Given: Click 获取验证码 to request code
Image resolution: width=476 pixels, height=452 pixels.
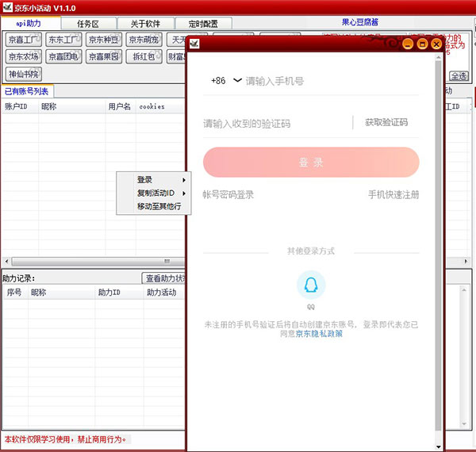Looking at the screenshot, I should [x=386, y=123].
